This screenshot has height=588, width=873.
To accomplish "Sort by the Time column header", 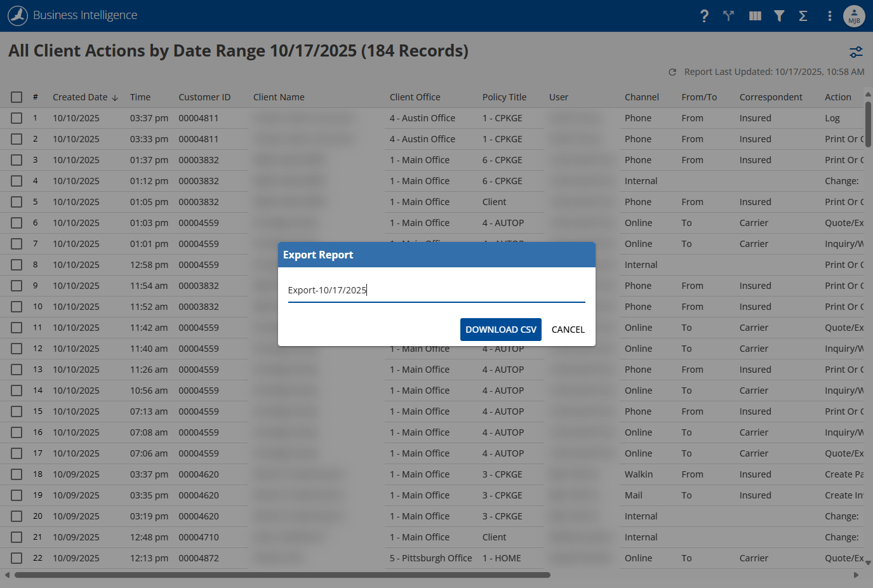I will (140, 97).
